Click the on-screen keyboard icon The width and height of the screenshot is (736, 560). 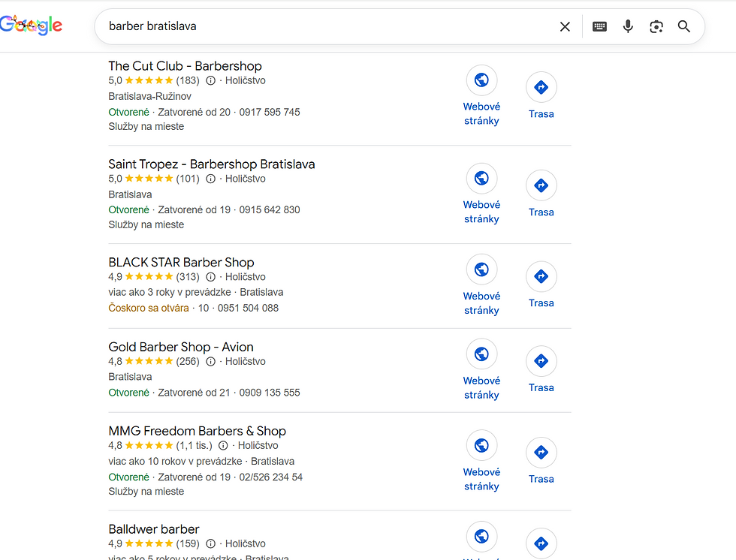tap(599, 26)
